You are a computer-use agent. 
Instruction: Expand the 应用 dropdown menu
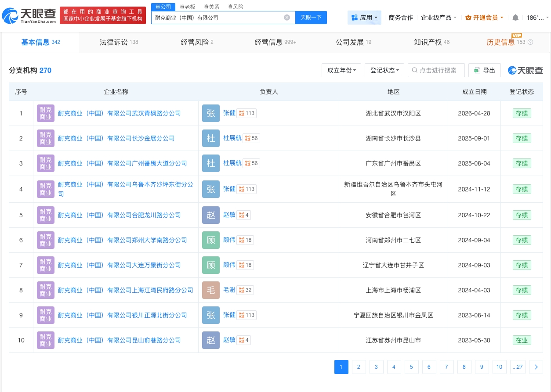tap(364, 18)
